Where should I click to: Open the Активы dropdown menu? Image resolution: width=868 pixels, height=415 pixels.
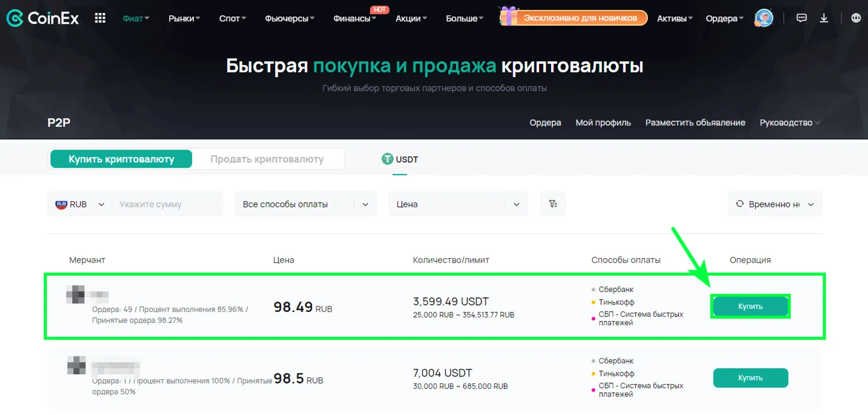[x=674, y=18]
